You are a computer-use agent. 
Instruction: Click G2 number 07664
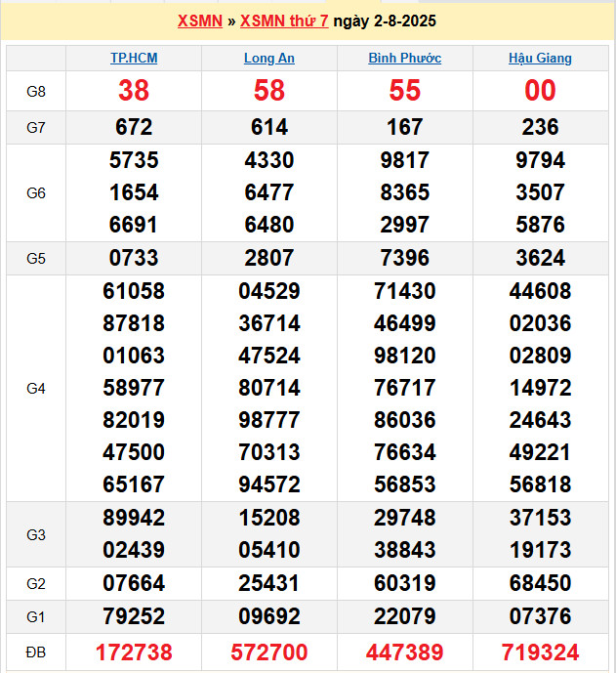(134, 583)
